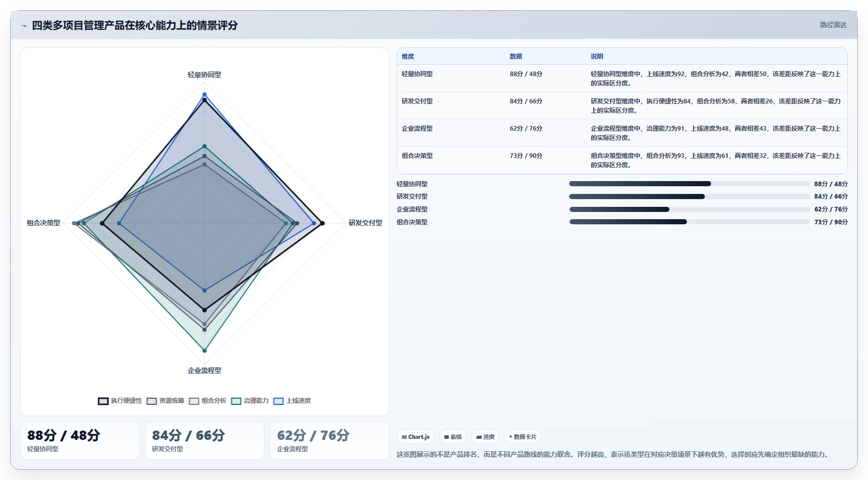Click the 84分 / 66分 value beside progress bar
868x480 pixels.
point(831,197)
